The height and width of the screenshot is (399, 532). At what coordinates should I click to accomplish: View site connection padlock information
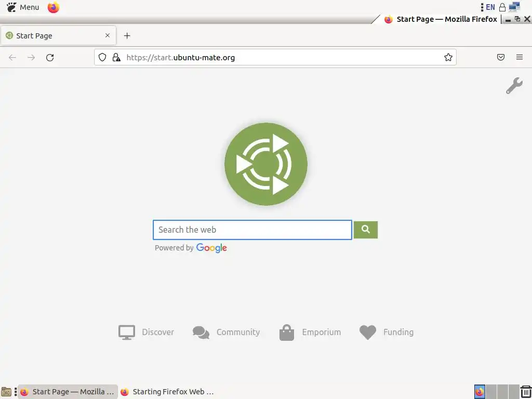coord(116,57)
